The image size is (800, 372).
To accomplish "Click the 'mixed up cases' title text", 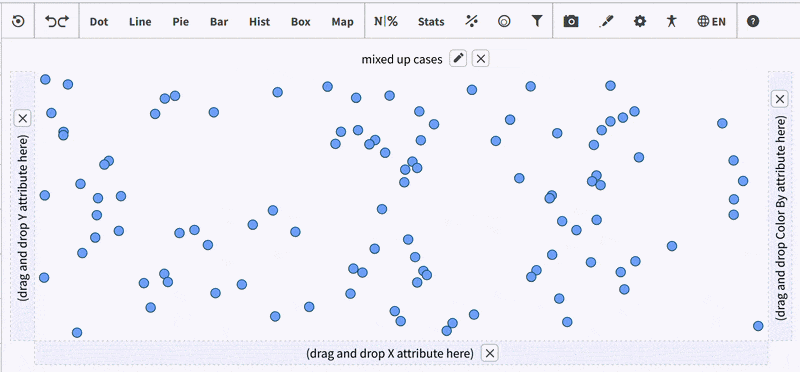I will point(402,59).
